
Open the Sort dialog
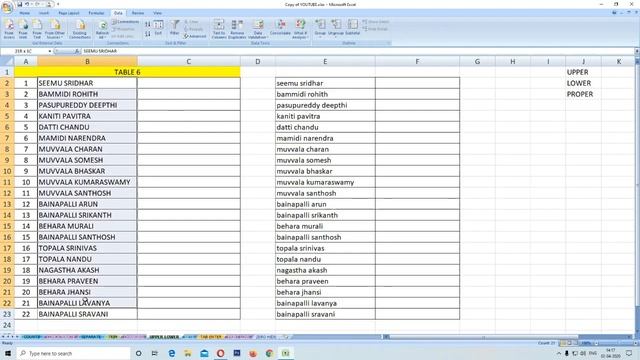coord(158,28)
